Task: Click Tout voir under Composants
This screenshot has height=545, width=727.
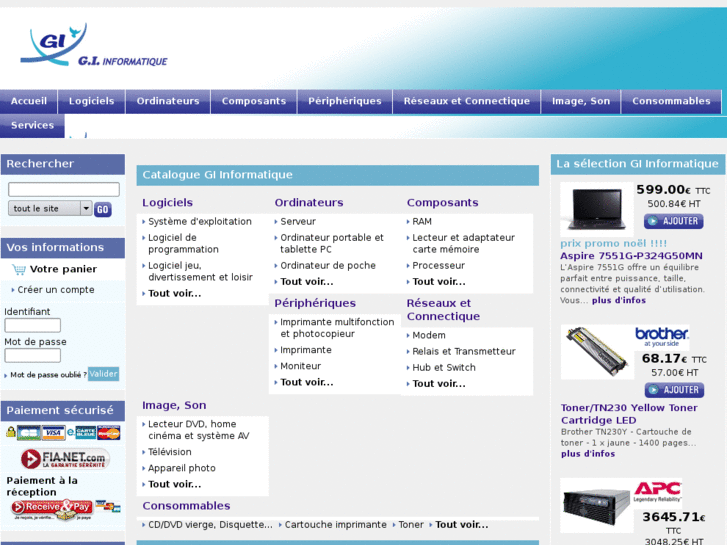Action: (x=439, y=282)
